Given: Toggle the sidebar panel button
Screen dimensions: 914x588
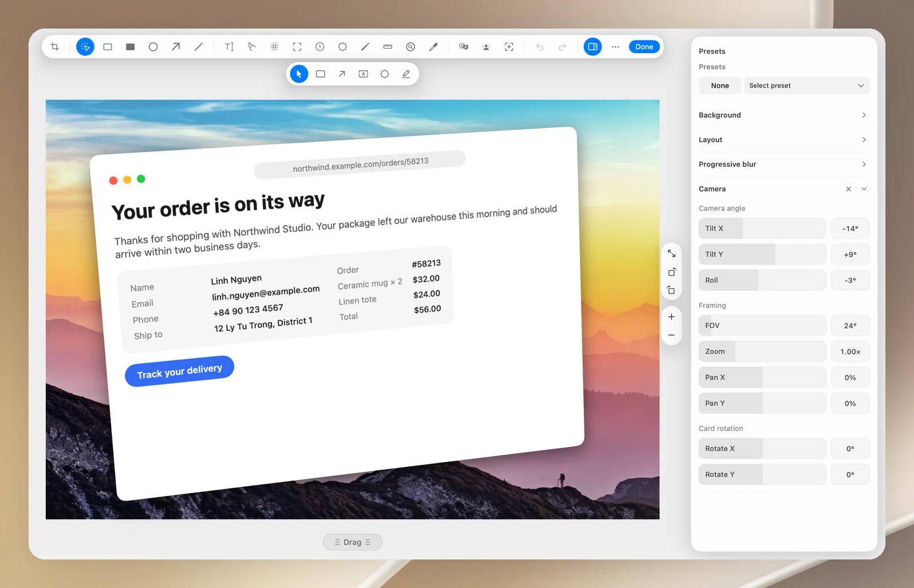Looking at the screenshot, I should point(593,47).
